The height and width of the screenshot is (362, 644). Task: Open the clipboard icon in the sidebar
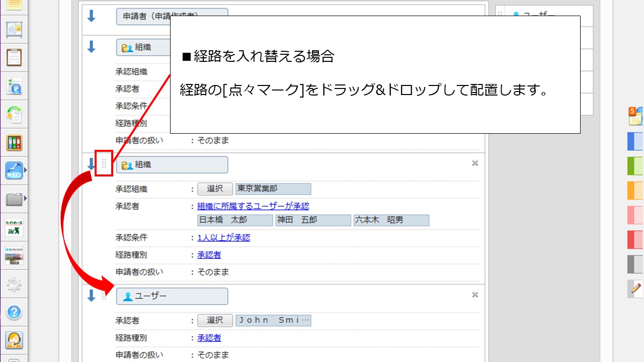(14, 57)
